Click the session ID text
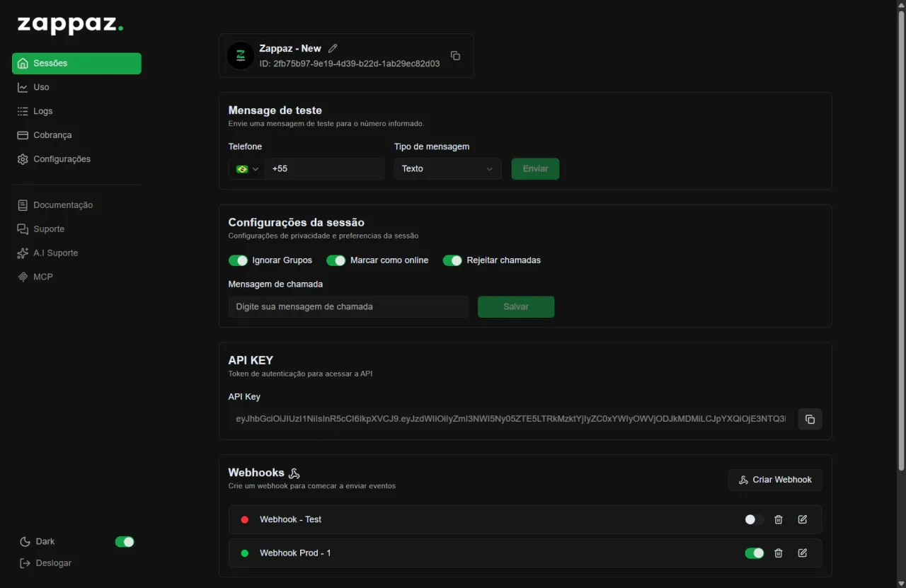 [350, 64]
